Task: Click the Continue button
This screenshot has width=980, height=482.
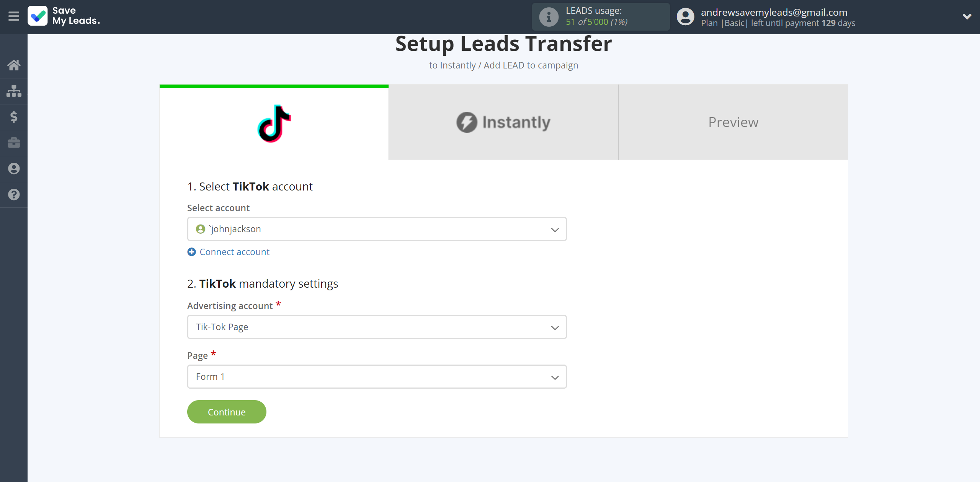Action: [x=227, y=412]
